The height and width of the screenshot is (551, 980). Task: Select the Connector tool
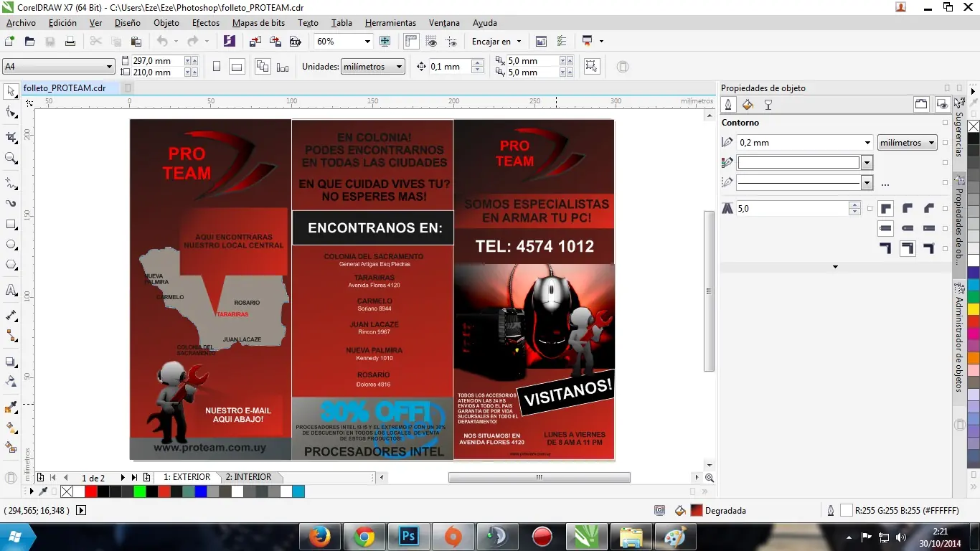[11, 336]
